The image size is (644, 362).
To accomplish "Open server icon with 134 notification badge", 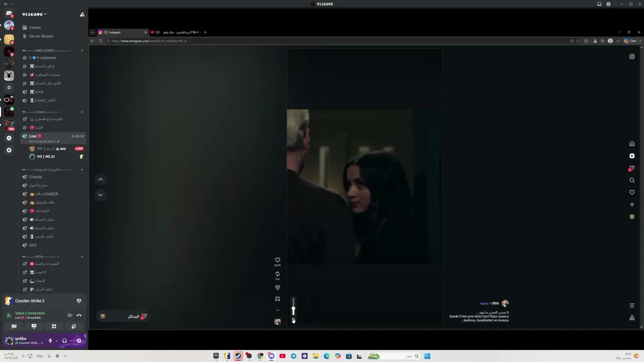I will pos(9,124).
